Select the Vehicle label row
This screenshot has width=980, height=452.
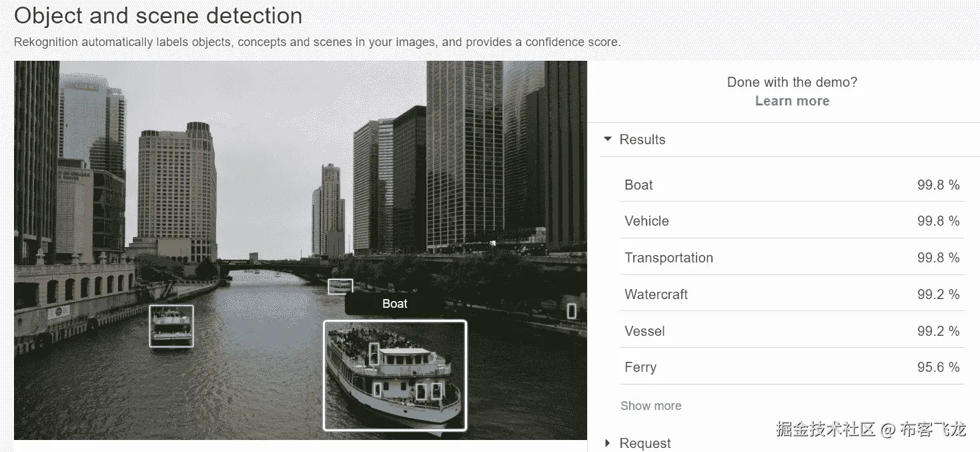pos(792,221)
